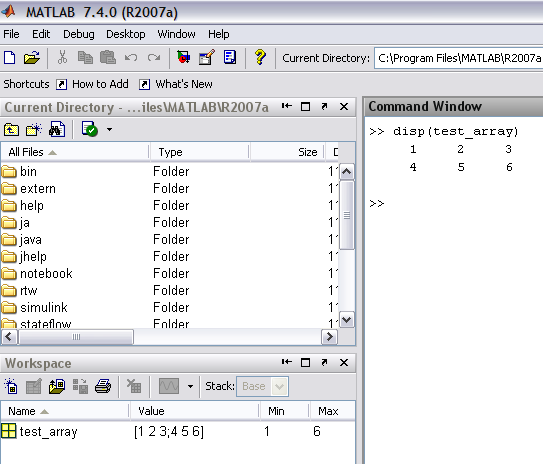This screenshot has height=464, width=543.
Task: Open the Edit menu
Action: pyautogui.click(x=41, y=34)
